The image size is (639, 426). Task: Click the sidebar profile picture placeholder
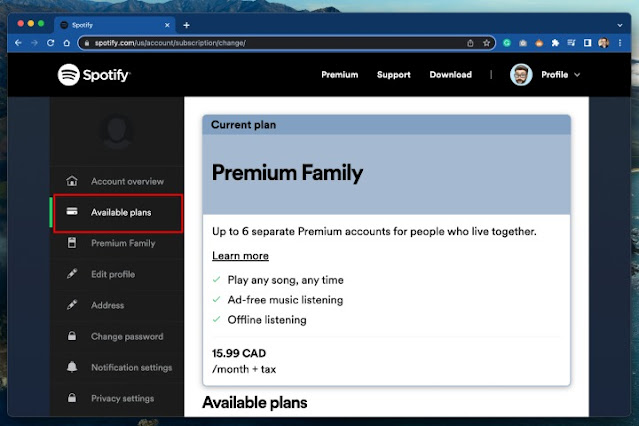(x=117, y=132)
